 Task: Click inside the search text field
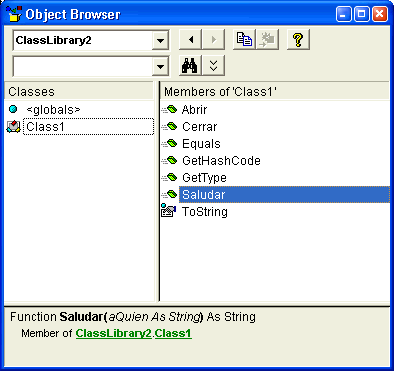(x=83, y=66)
